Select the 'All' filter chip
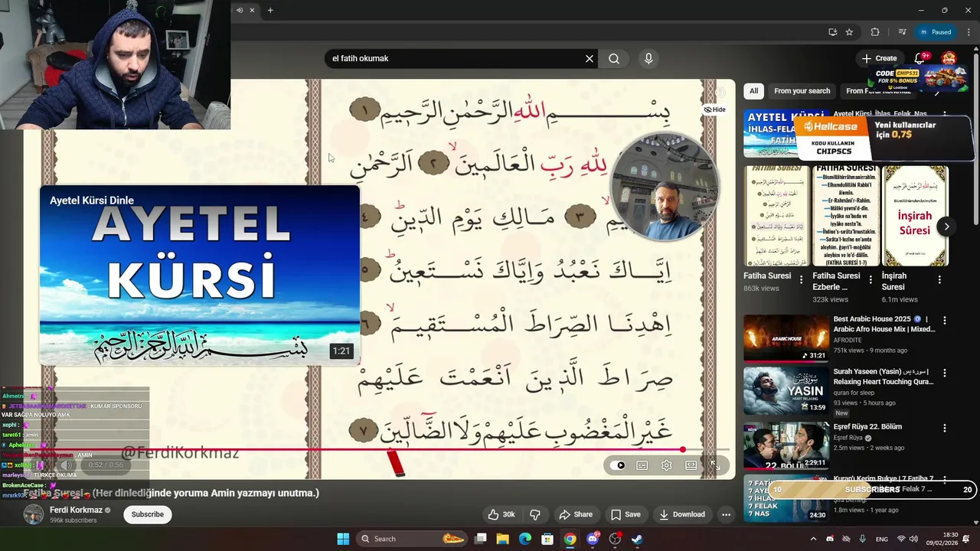 pos(753,91)
